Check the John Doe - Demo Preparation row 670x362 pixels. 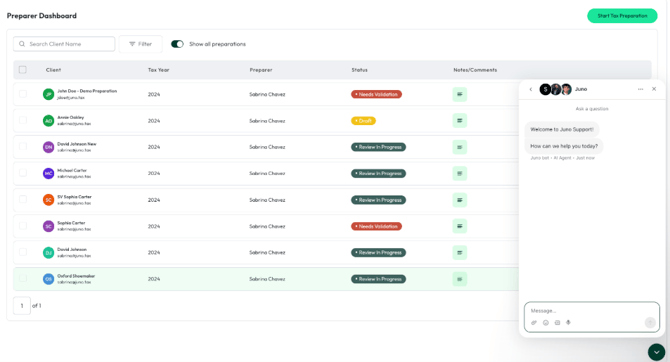(23, 94)
